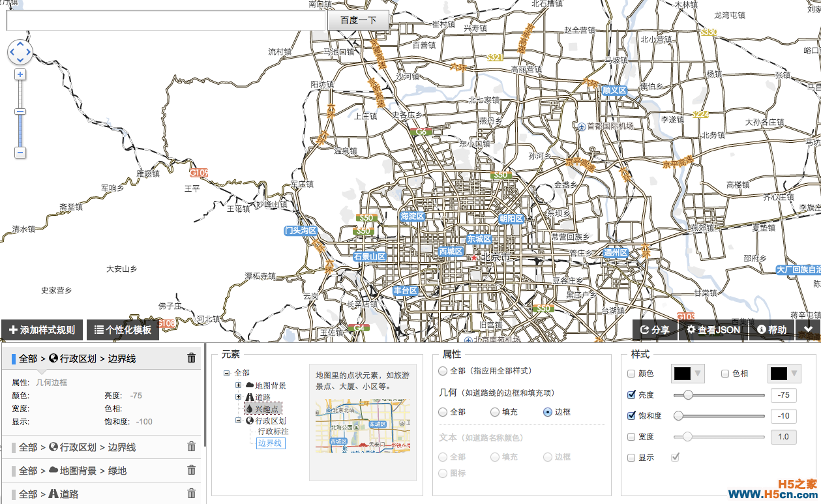Enable the 色相 hue checkbox
The height and width of the screenshot is (504, 821).
725,374
